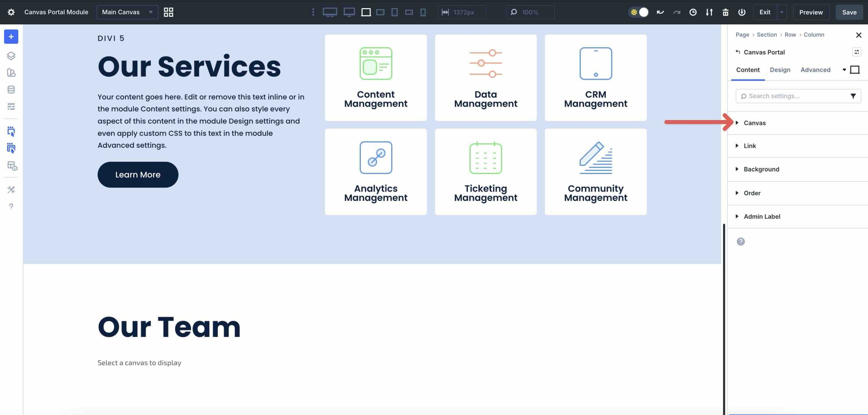The image size is (868, 415).
Task: Click the undo arrow in the toolbar
Action: (x=660, y=12)
